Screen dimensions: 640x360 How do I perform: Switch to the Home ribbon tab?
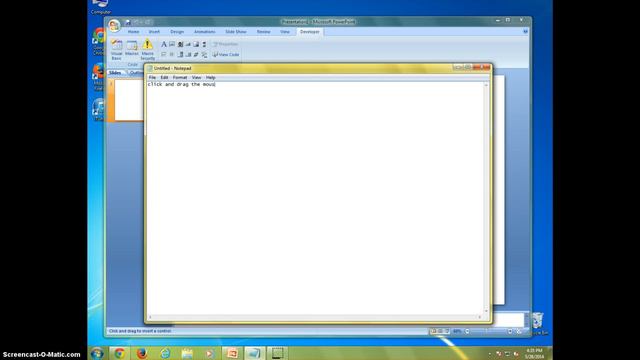133,31
